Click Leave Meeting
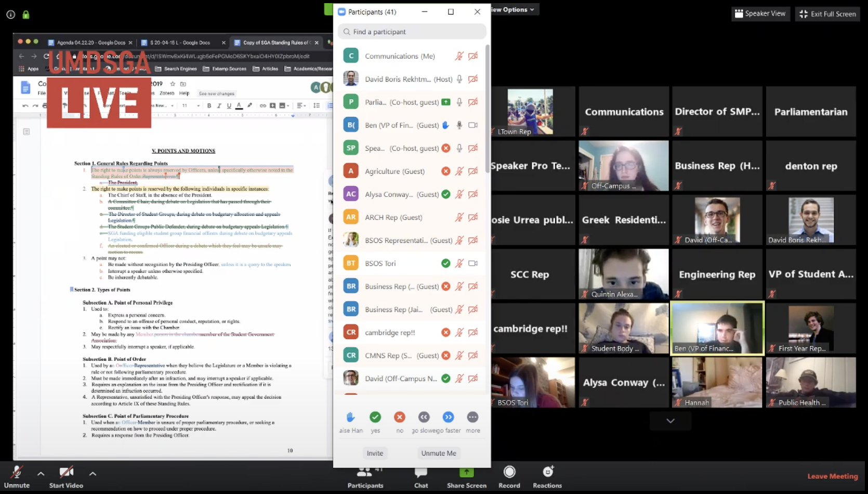The image size is (868, 494). [x=832, y=476]
